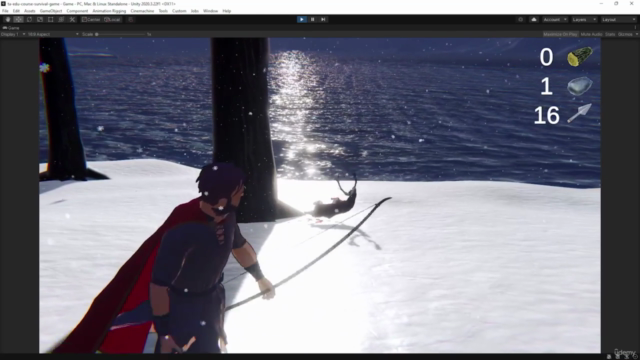
Task: Open the Layout dropdown
Action: tap(618, 20)
